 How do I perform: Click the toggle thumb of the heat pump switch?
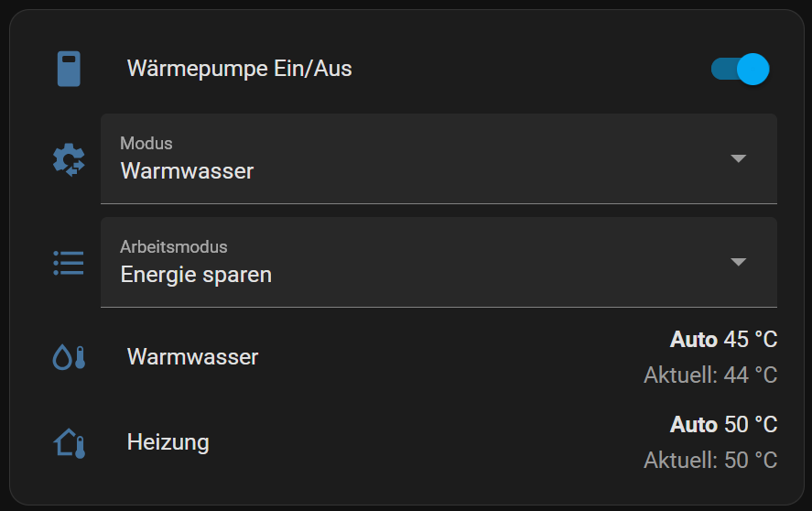(x=752, y=69)
